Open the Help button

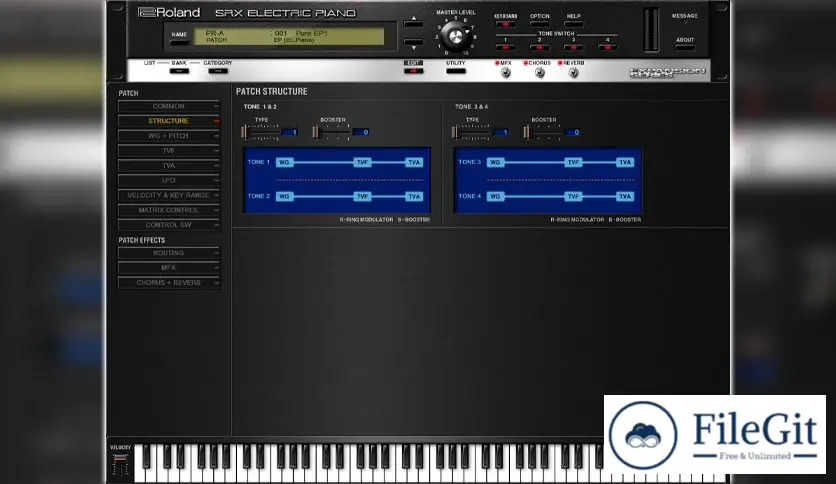coord(574,24)
